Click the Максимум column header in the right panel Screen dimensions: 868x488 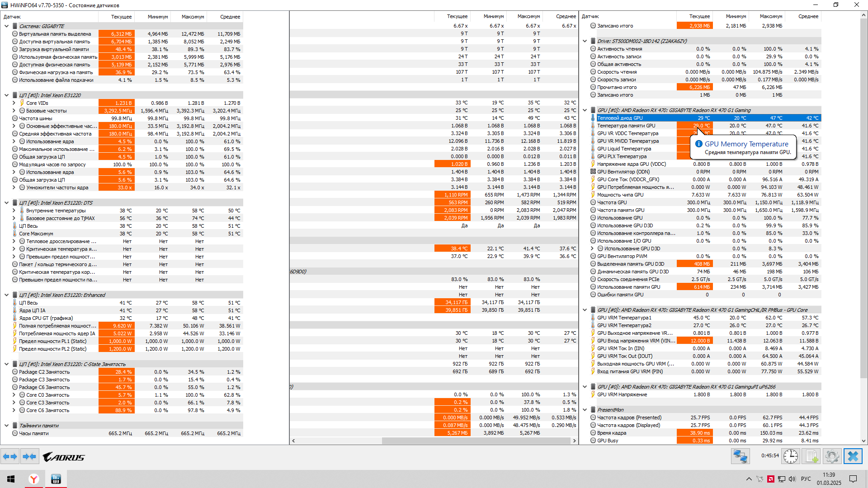click(x=771, y=16)
